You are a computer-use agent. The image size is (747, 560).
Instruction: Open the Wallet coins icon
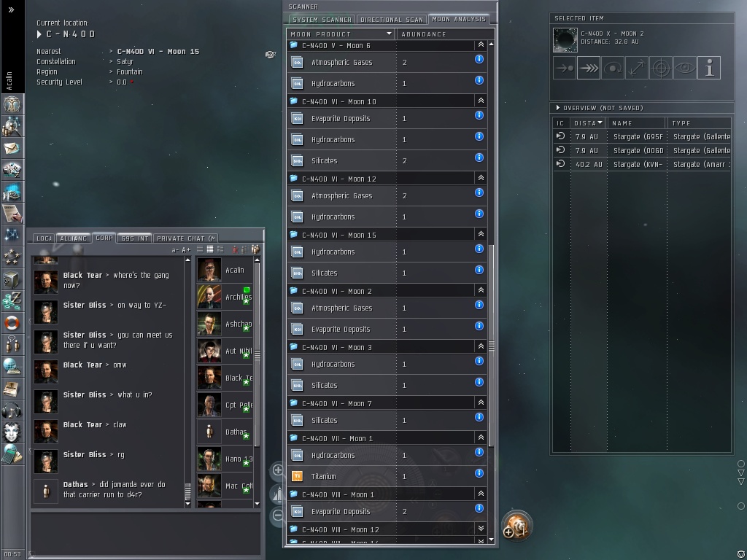(x=12, y=301)
